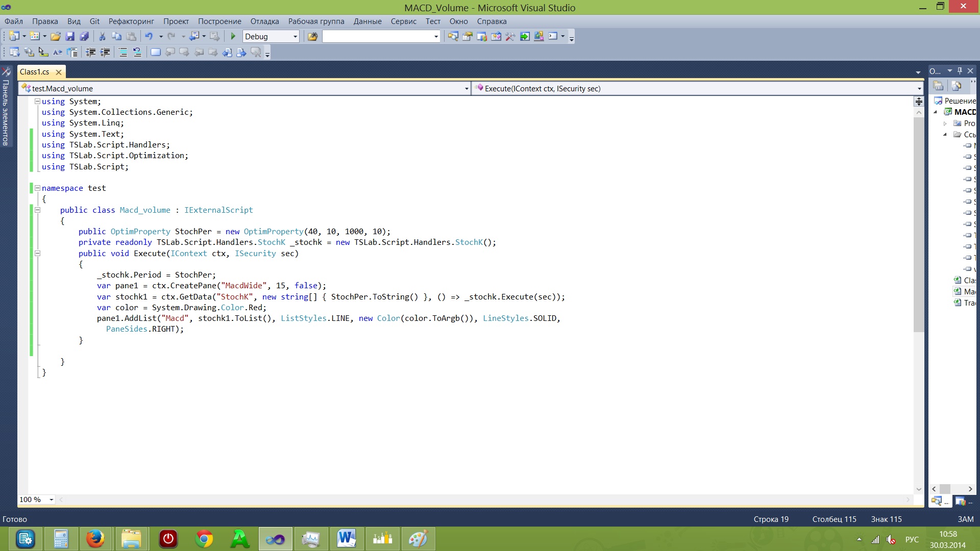Click the Save All toolbar icon
Image resolution: width=980 pixels, height=551 pixels.
tap(85, 36)
